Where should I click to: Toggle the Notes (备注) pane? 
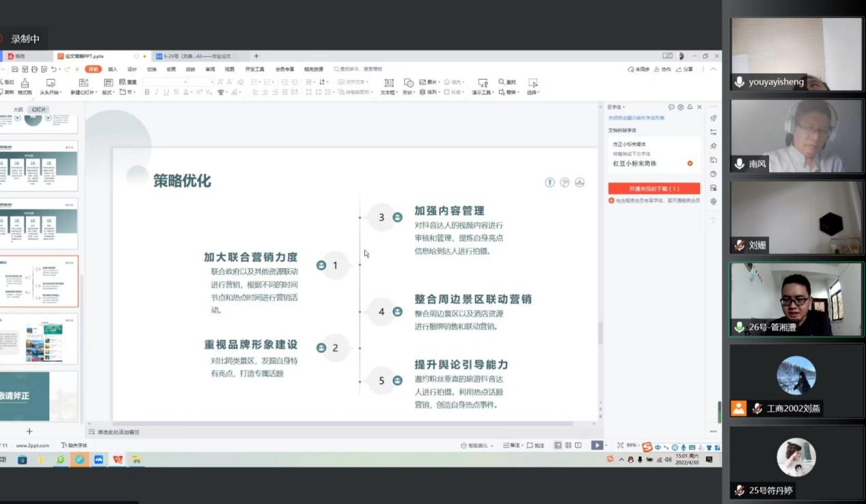[x=512, y=445]
